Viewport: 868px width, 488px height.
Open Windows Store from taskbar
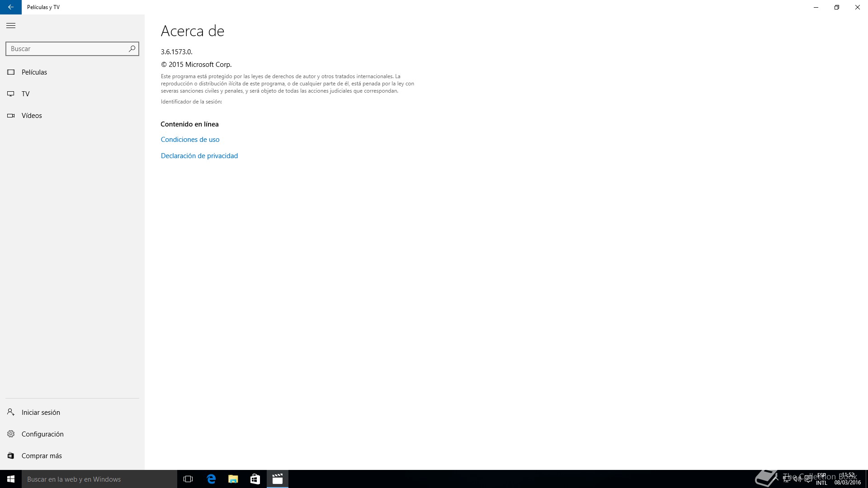[x=255, y=479]
